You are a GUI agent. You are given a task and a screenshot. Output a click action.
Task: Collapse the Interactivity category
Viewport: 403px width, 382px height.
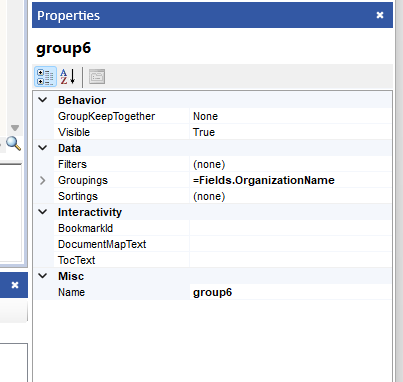click(x=43, y=212)
